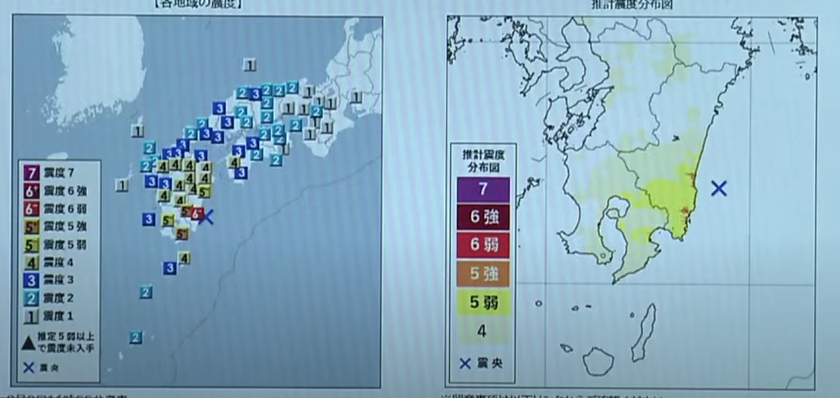
Task: Click the dark blue 震度3 legend icon
Action: click(32, 280)
